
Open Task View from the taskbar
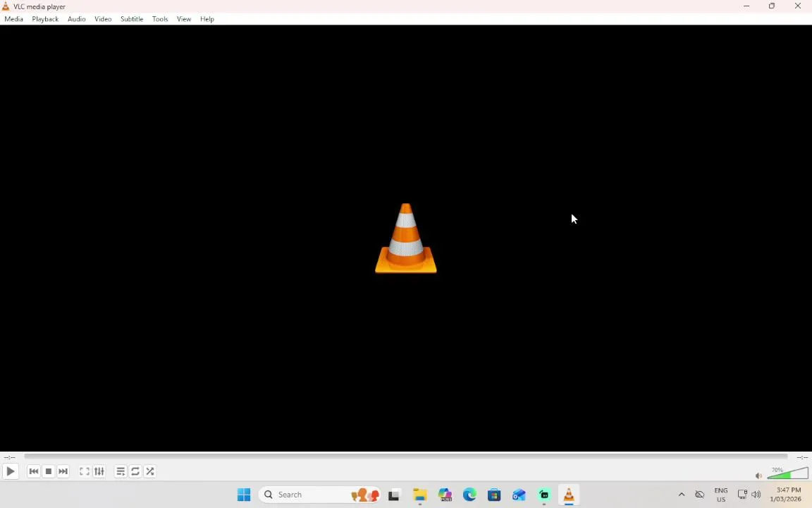(393, 495)
